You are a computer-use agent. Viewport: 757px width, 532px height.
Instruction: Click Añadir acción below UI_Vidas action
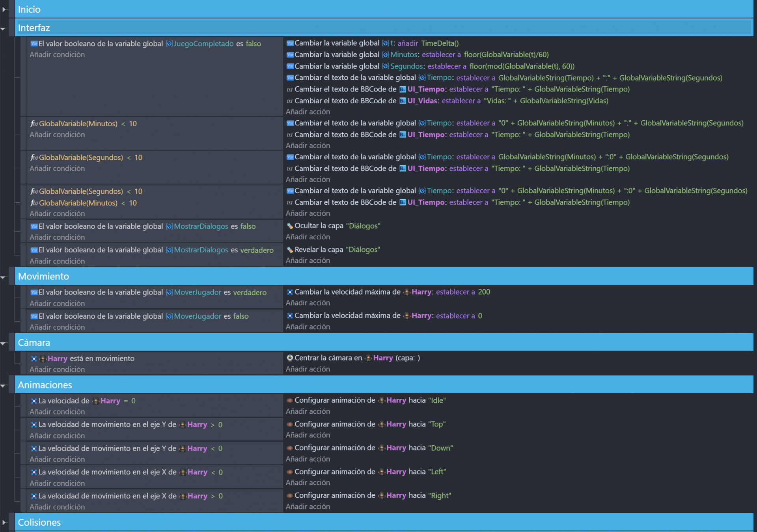(308, 112)
